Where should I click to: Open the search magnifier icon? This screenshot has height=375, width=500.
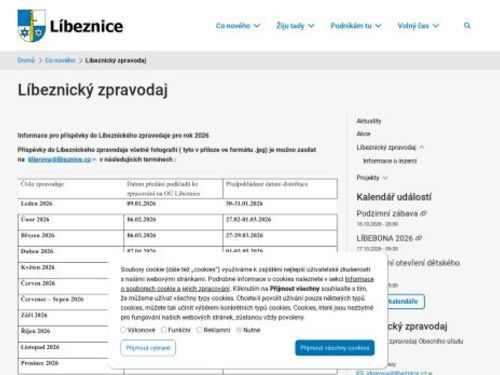(x=467, y=26)
